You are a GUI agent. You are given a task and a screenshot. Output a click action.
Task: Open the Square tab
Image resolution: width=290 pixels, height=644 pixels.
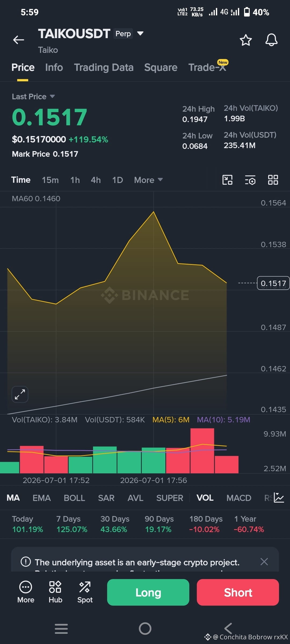(x=161, y=67)
